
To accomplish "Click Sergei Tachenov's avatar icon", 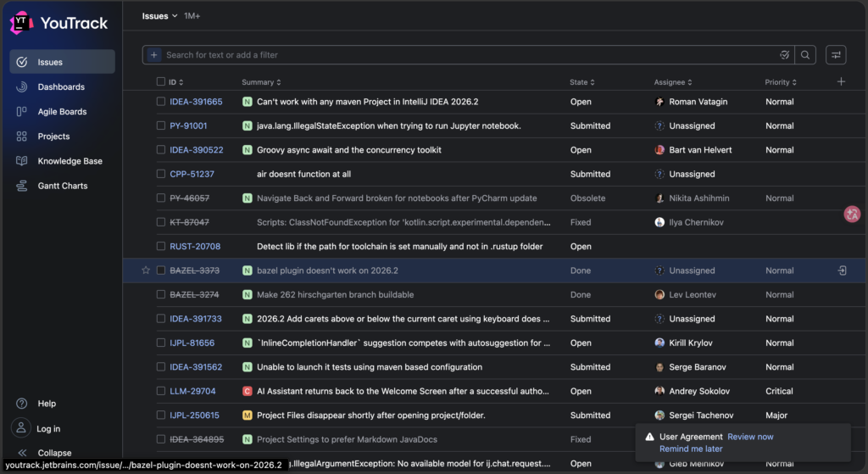I will [659, 415].
